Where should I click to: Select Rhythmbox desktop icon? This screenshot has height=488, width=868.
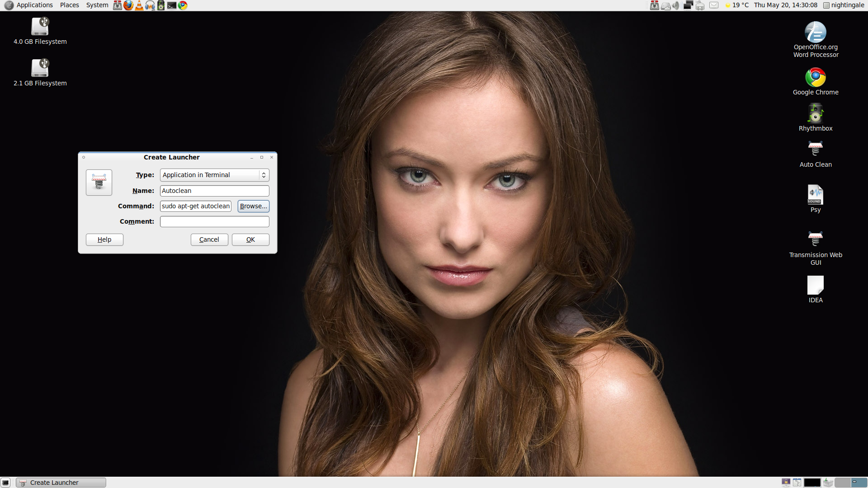click(x=816, y=117)
